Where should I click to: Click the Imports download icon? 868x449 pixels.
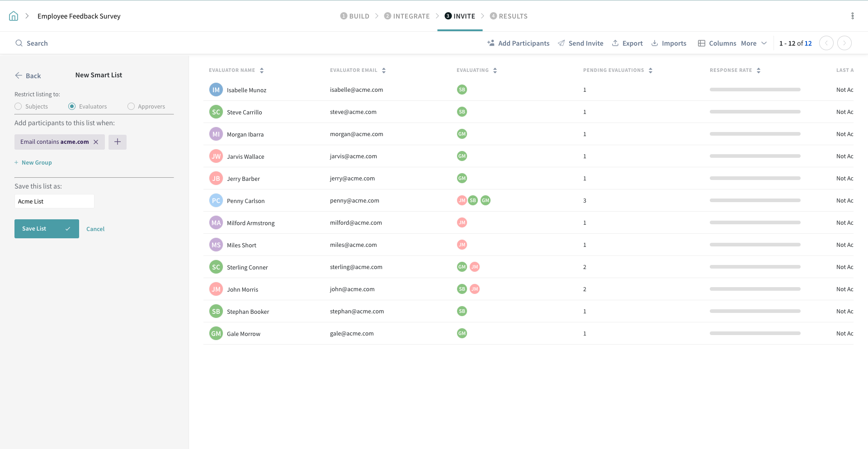tap(655, 43)
